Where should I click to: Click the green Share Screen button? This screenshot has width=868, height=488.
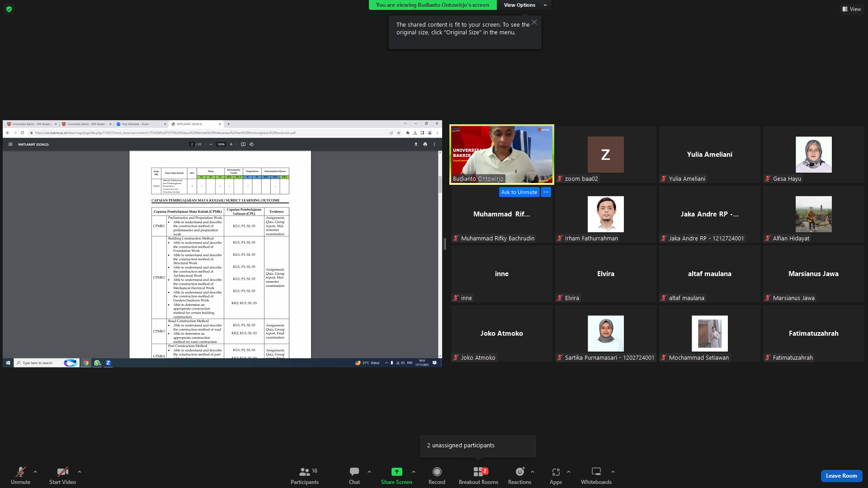[x=396, y=475]
